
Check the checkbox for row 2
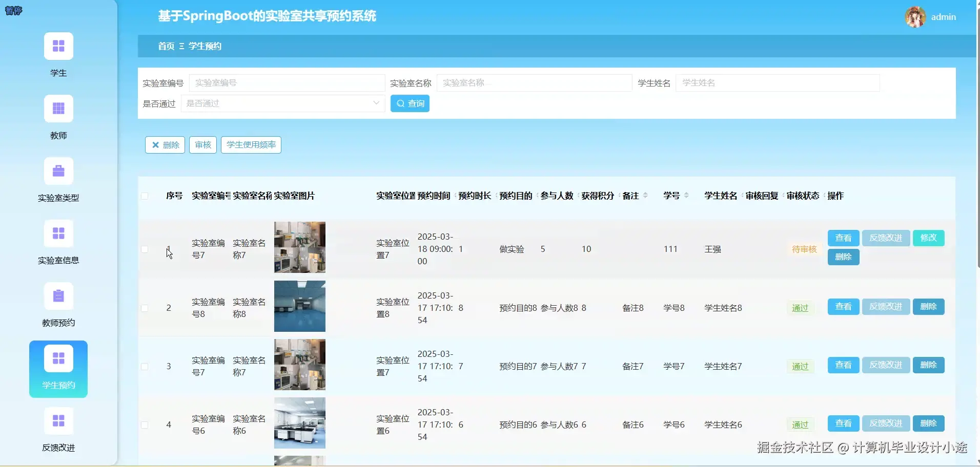pyautogui.click(x=145, y=308)
